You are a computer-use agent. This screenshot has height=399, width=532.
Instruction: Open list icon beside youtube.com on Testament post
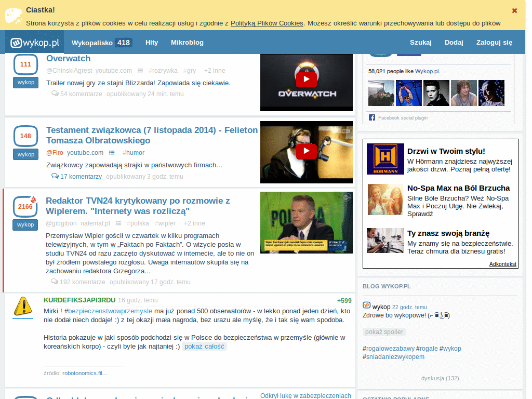click(112, 153)
